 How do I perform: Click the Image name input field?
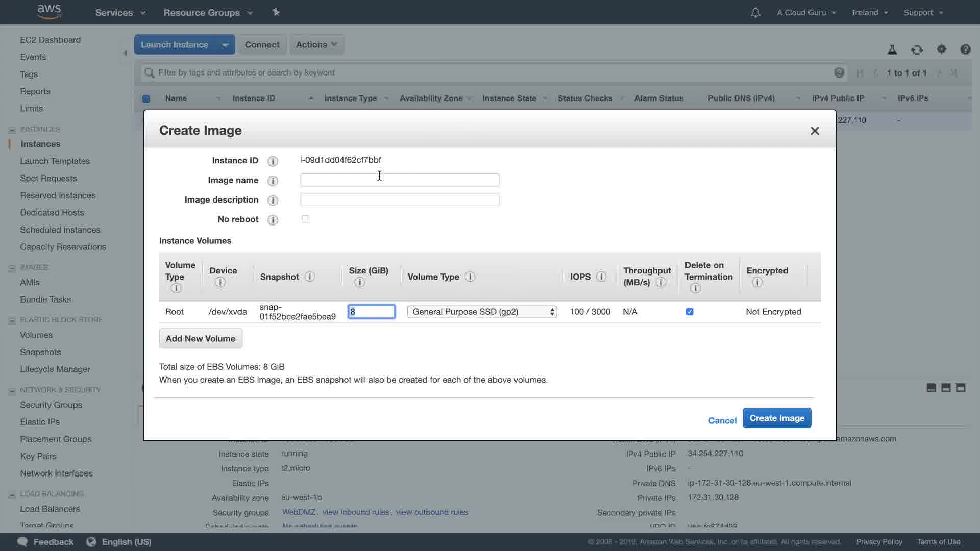[x=399, y=180]
